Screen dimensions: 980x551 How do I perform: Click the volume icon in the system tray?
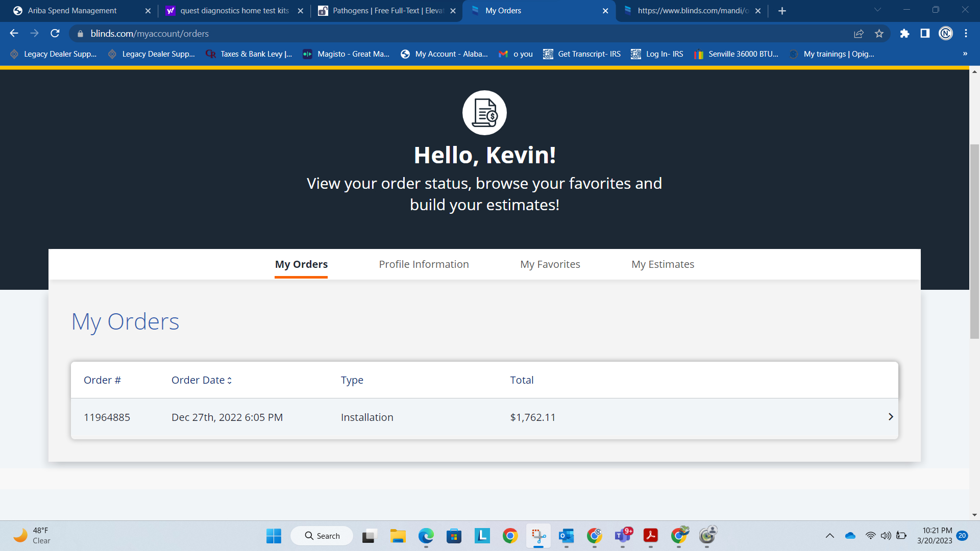click(886, 536)
